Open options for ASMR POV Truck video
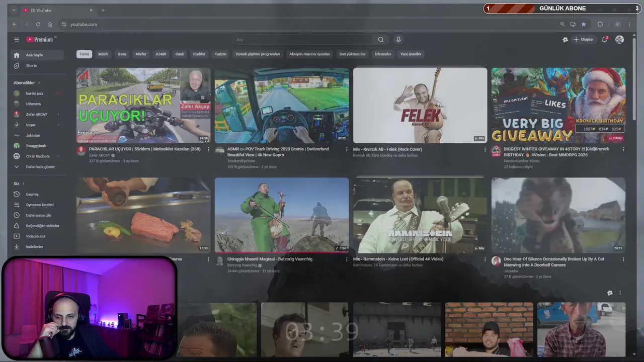The width and height of the screenshot is (644, 362). [347, 149]
